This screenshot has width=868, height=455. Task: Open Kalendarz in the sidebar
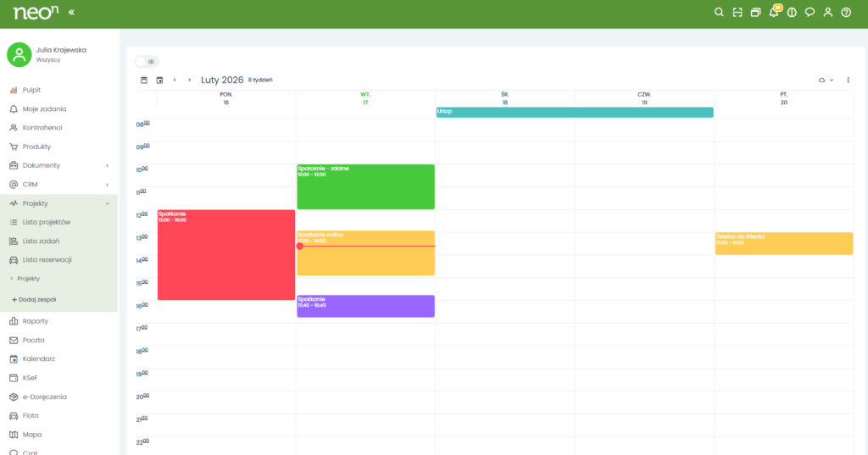pos(39,359)
